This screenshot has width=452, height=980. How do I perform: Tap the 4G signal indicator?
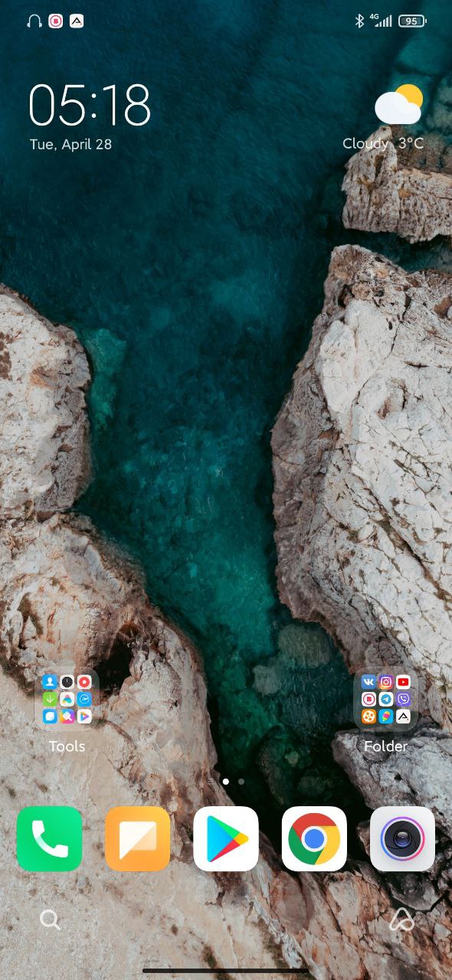[381, 21]
